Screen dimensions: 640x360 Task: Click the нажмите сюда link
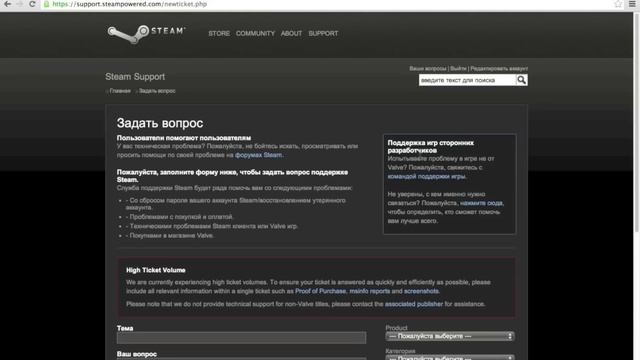click(x=482, y=203)
